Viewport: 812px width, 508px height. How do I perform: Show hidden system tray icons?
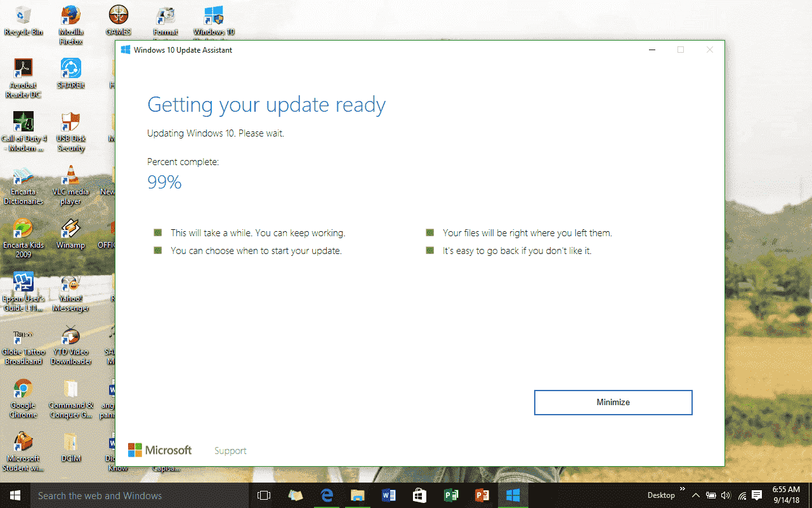point(696,495)
